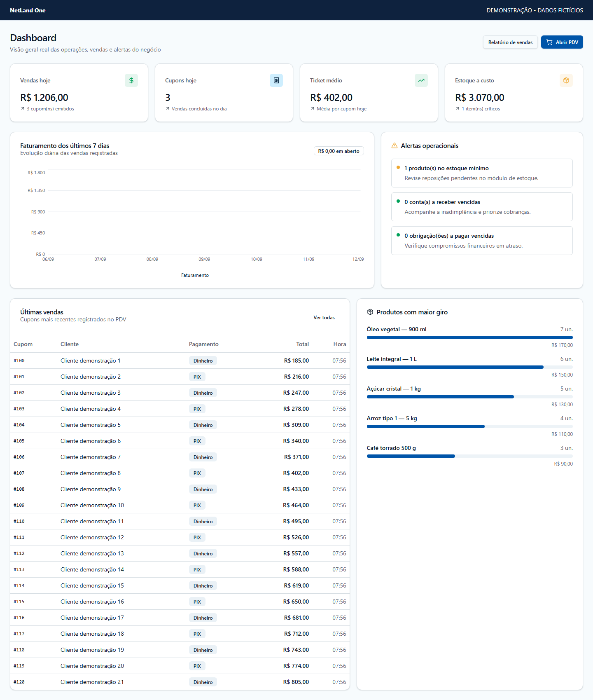Screen dimensions: 593x700
Task: Click the green dot for obrigações a pagar vencidas
Action: pos(398,235)
